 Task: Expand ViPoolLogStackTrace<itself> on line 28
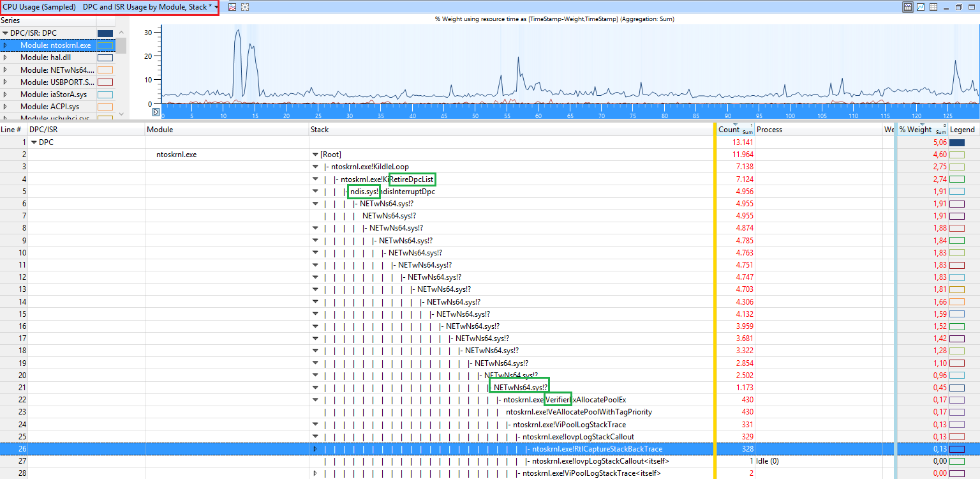pos(315,473)
